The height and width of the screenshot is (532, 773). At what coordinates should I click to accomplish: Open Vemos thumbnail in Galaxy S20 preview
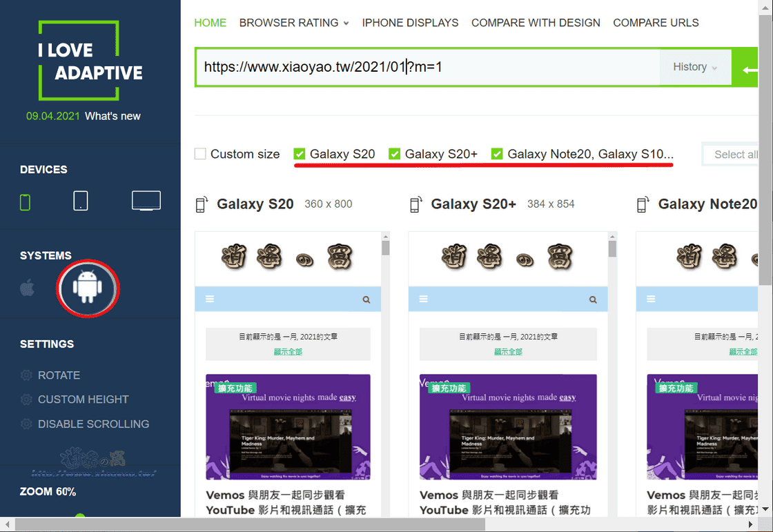(x=288, y=427)
